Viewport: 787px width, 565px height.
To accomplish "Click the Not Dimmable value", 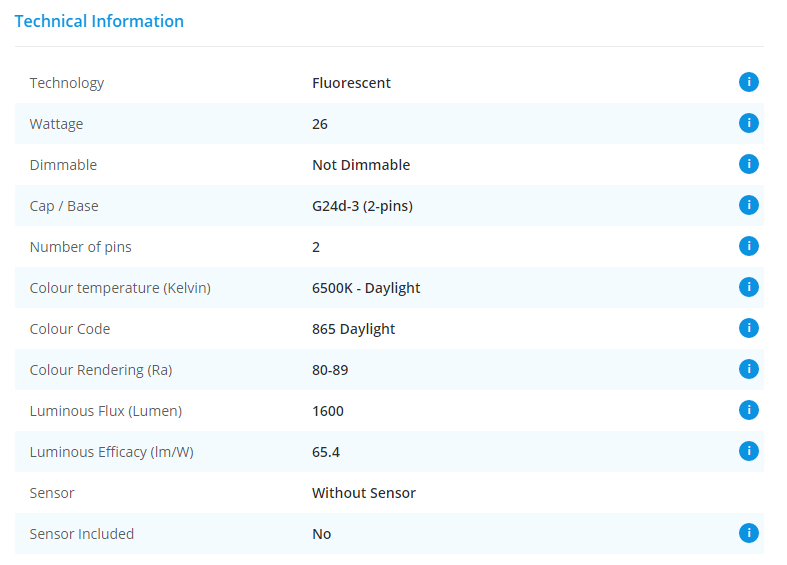I will click(x=361, y=165).
